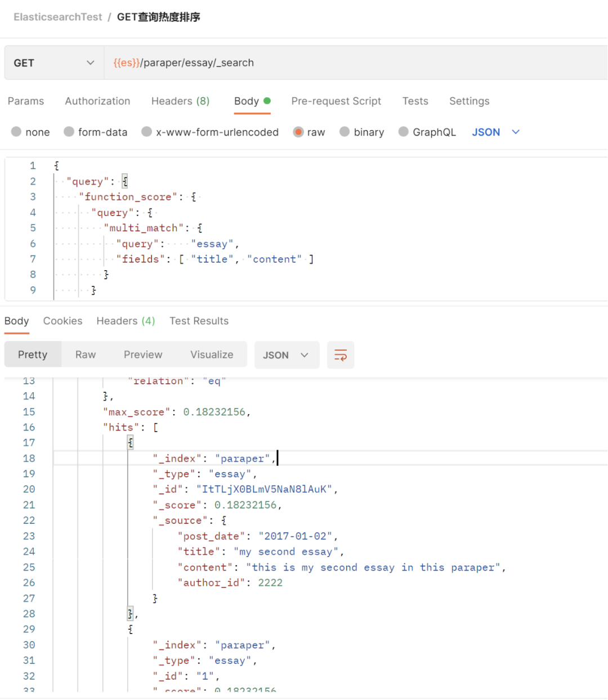Viewport: 608px width, 700px height.
Task: Open the ElasticsearchTest collection breadcrumb
Action: click(58, 17)
